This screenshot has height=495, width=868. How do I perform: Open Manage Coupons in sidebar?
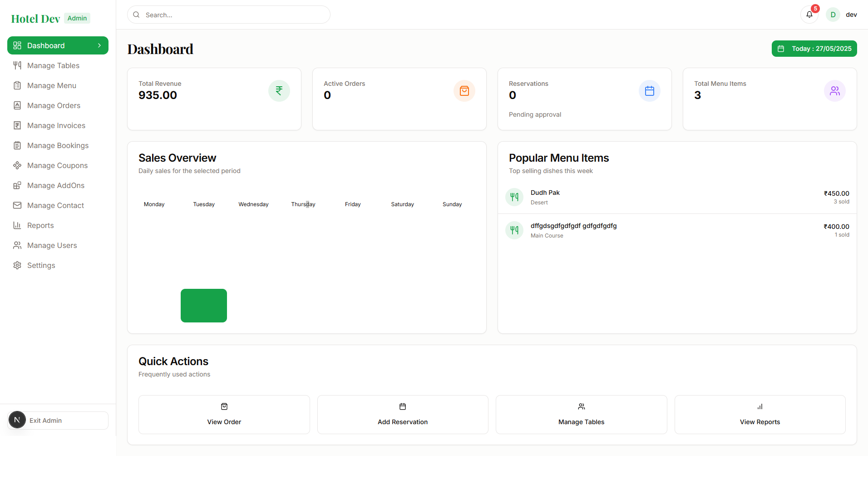pos(57,165)
